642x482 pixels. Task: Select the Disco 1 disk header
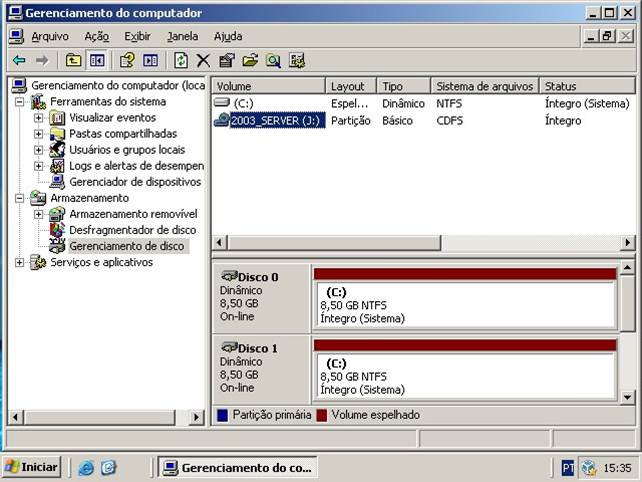(261, 369)
